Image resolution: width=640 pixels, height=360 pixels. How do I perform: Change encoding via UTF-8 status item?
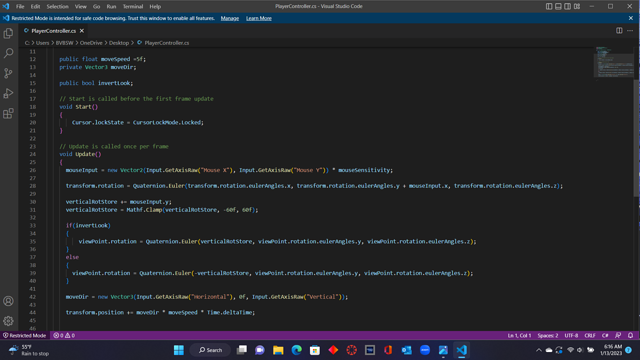(571, 336)
